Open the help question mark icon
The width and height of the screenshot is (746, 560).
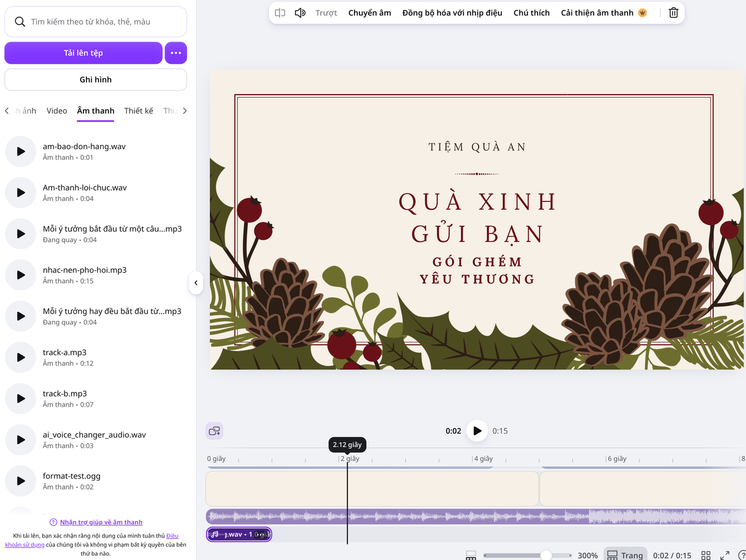[742, 555]
